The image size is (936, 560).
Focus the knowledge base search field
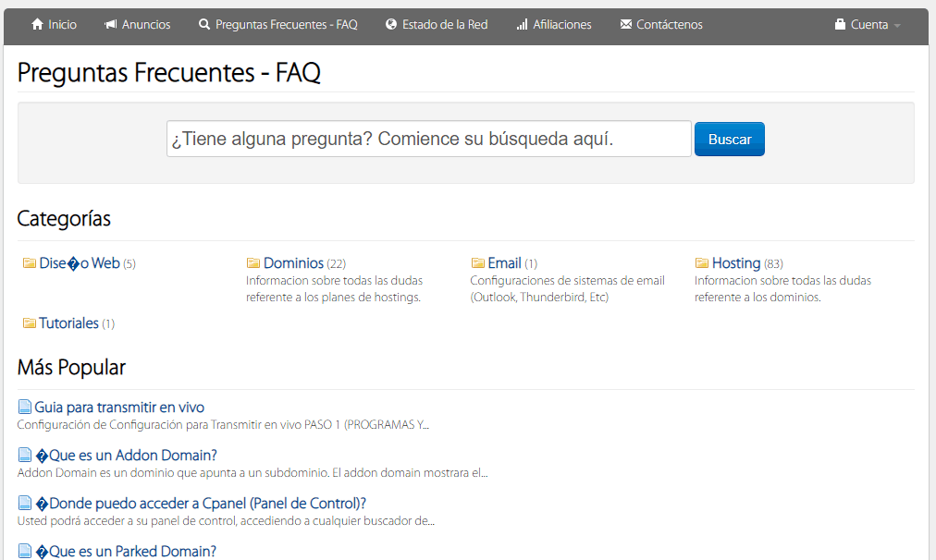point(428,139)
